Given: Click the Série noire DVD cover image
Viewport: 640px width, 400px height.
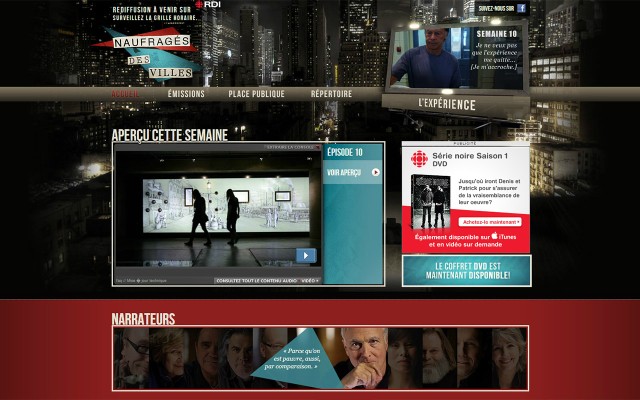Looking at the screenshot, I should pos(432,201).
